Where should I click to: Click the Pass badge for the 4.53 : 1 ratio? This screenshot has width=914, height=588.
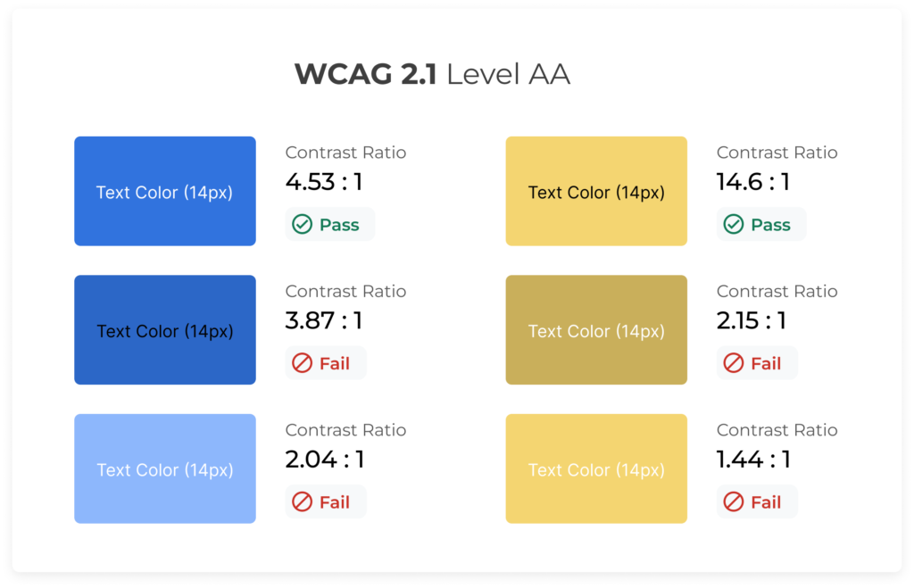[329, 225]
